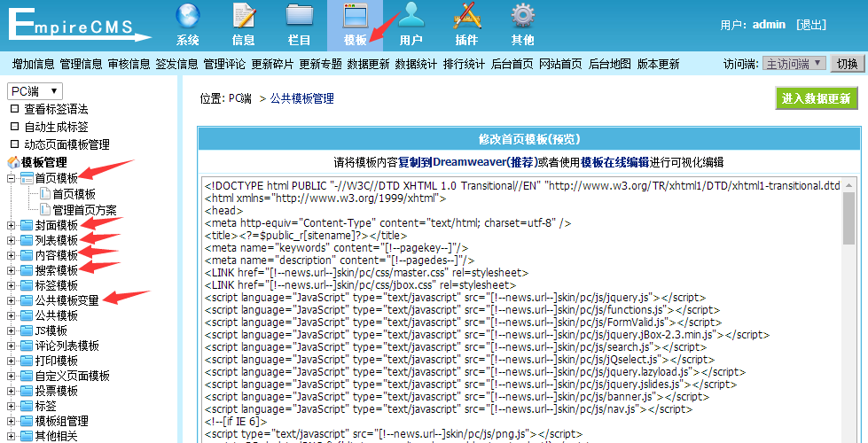
Task: Open 版本更新 menu item
Action: tap(658, 64)
